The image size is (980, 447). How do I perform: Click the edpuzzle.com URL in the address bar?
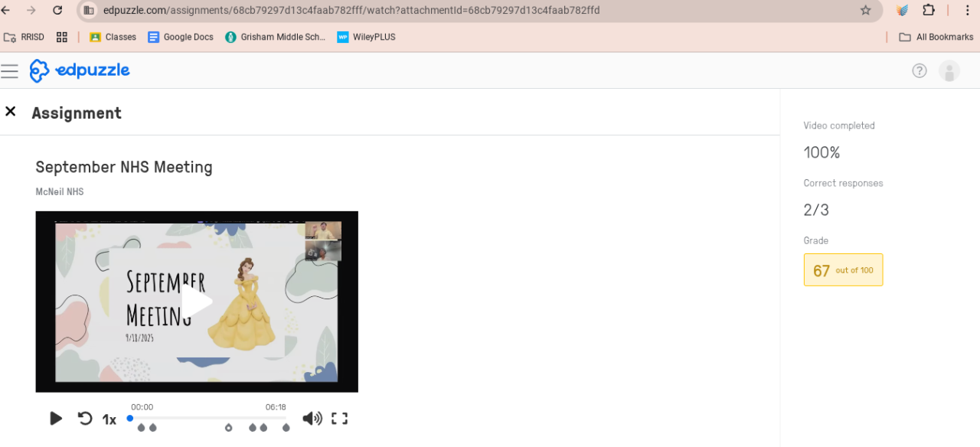pos(351,10)
